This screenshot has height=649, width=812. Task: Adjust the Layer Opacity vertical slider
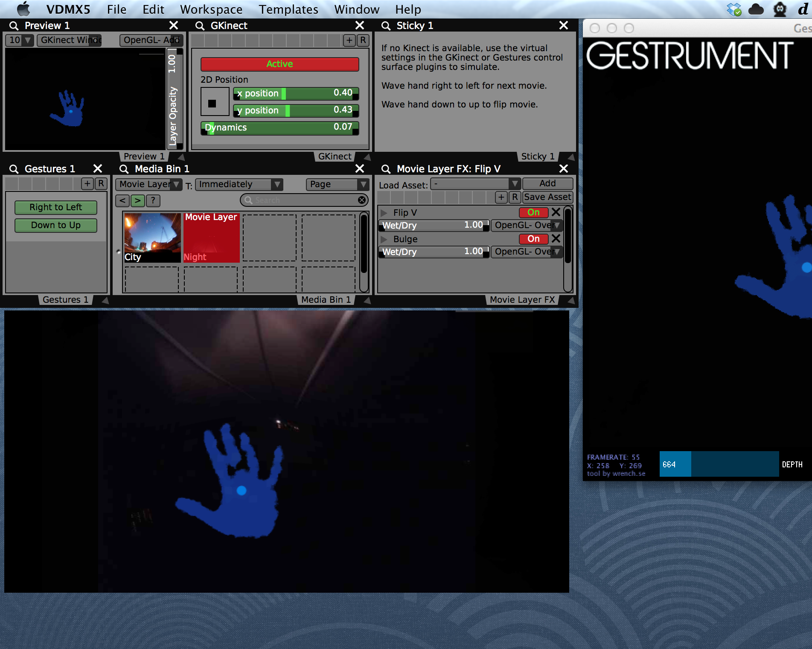(x=175, y=99)
